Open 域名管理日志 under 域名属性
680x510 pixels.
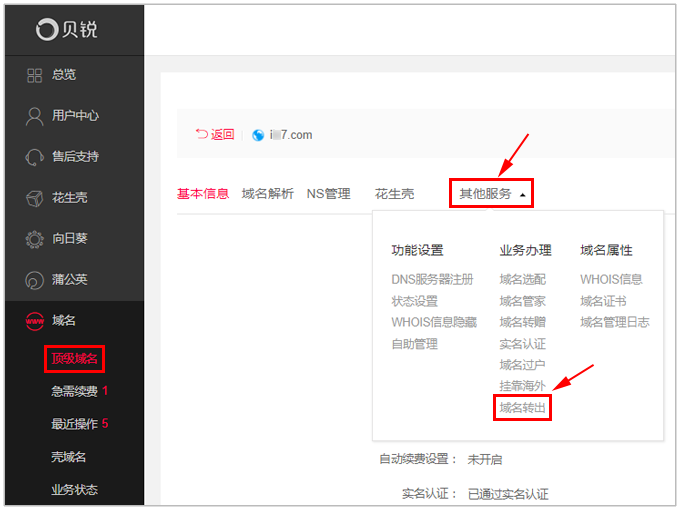click(614, 322)
